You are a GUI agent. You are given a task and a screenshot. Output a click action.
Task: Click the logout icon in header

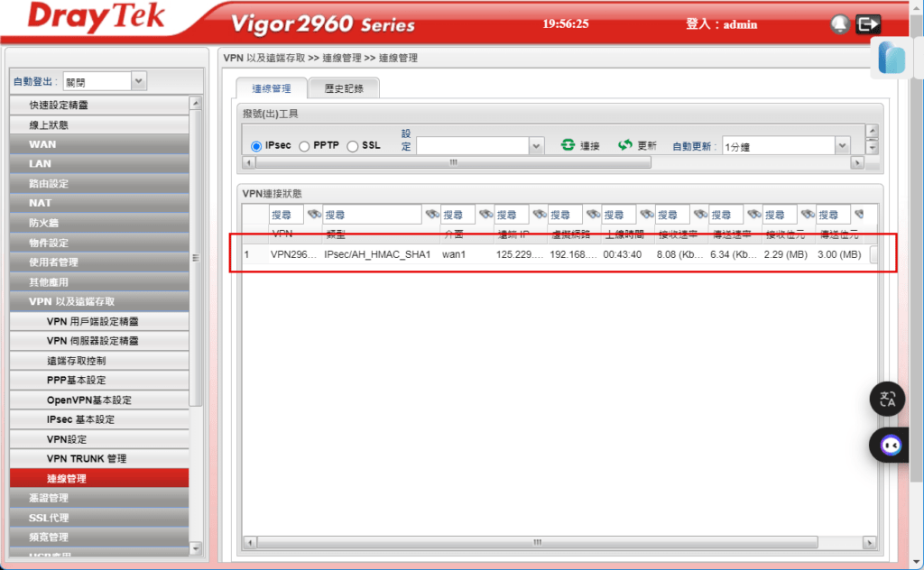pos(868,24)
